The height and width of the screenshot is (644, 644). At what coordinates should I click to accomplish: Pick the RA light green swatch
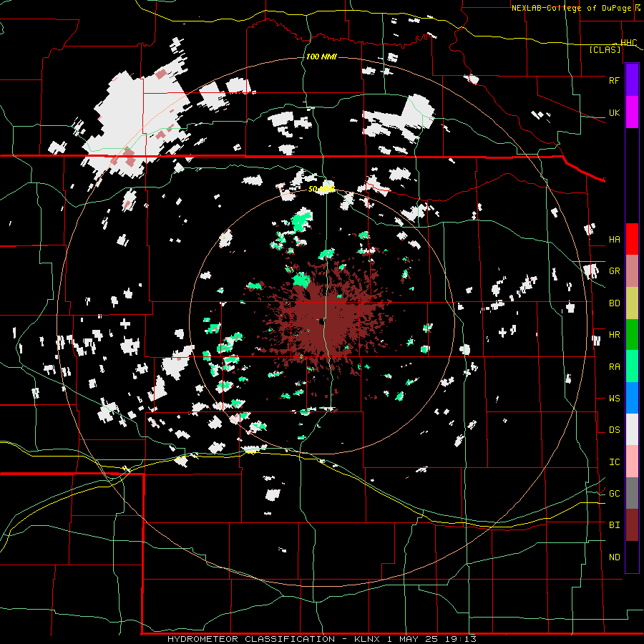632,366
